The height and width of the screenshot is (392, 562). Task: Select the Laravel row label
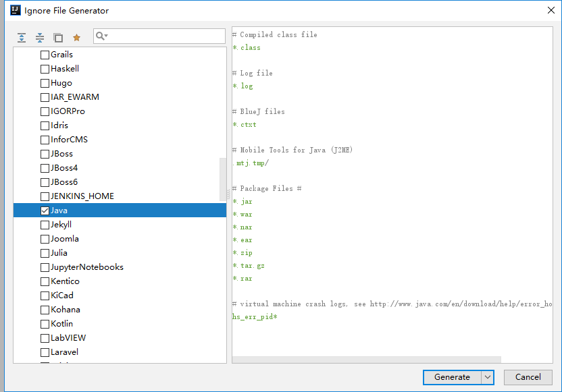(65, 352)
